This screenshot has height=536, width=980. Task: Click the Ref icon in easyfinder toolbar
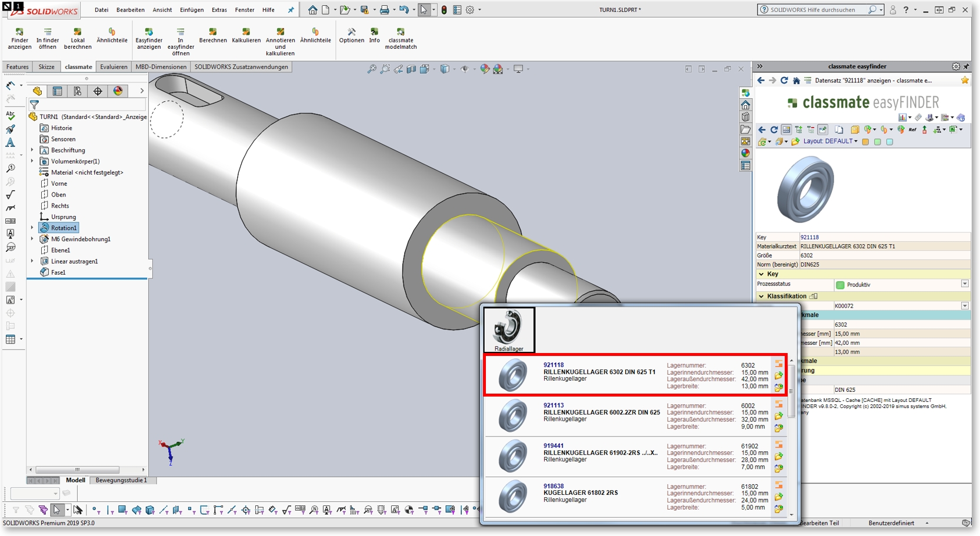click(912, 129)
